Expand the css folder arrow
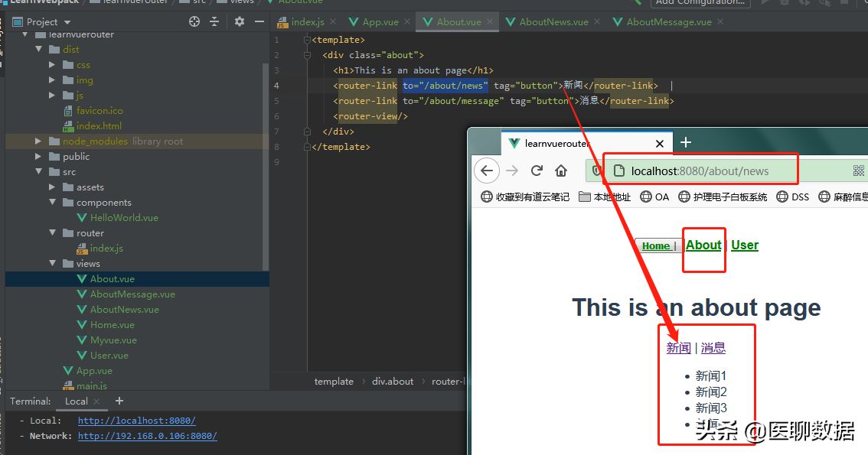 pos(52,65)
